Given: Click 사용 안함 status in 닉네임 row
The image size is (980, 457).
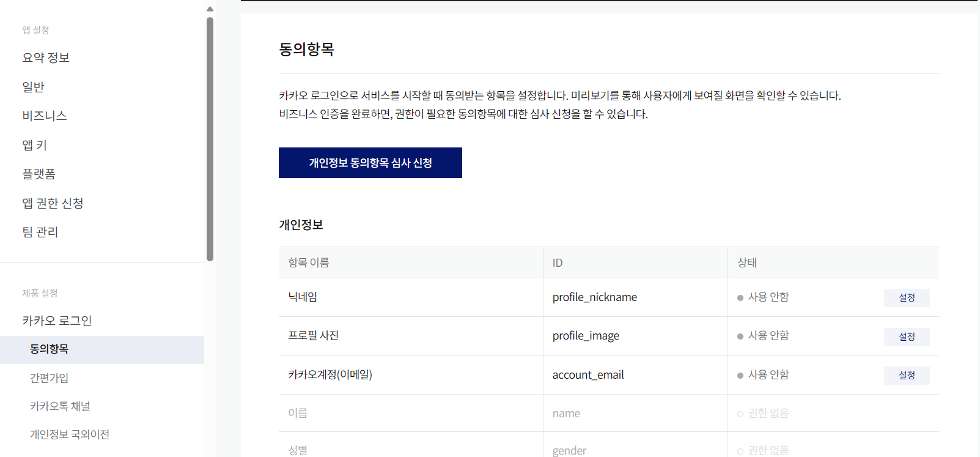Looking at the screenshot, I should pyautogui.click(x=763, y=297).
